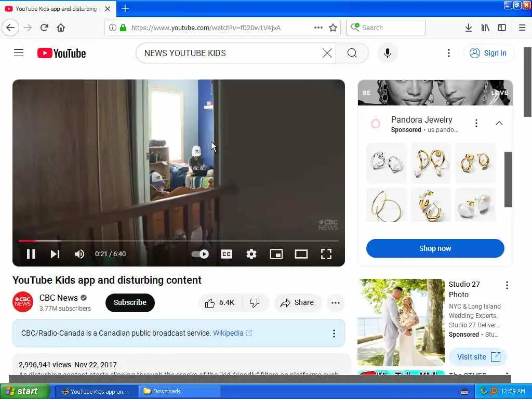
Task: Select the YouTube Kids app browser tab
Action: point(58,9)
